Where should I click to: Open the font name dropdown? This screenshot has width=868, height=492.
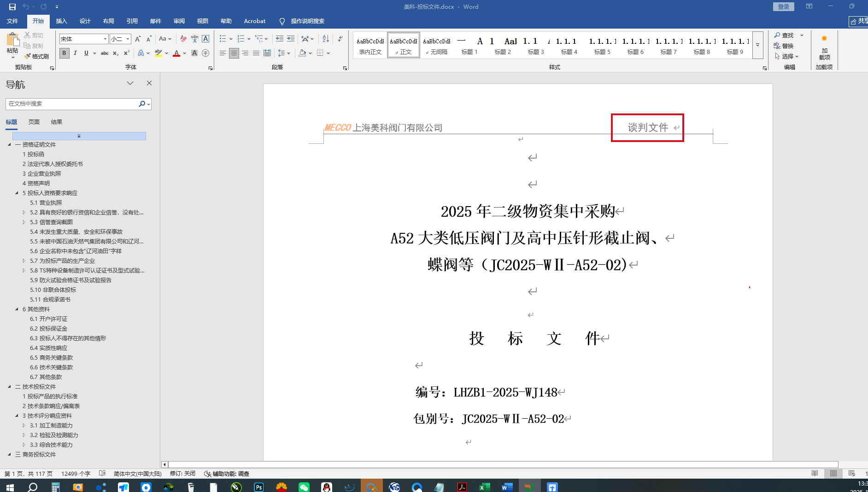pyautogui.click(x=105, y=39)
